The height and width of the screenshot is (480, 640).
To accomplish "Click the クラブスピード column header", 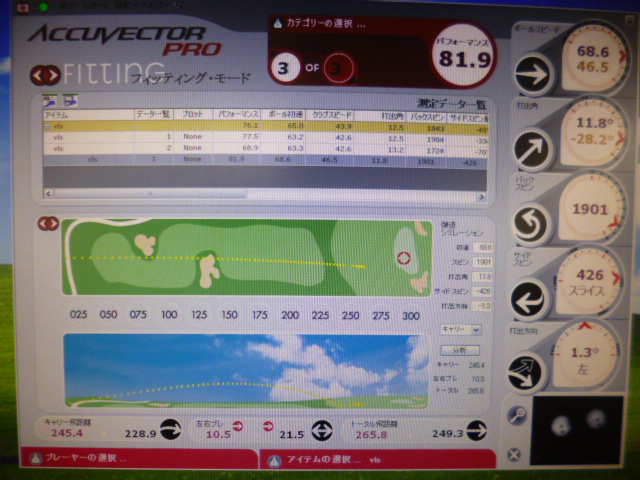I will [330, 116].
